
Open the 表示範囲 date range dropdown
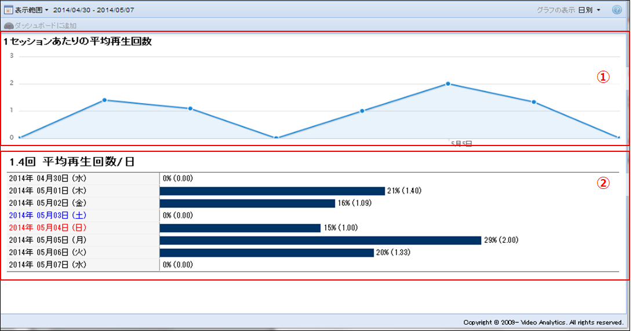[30, 10]
